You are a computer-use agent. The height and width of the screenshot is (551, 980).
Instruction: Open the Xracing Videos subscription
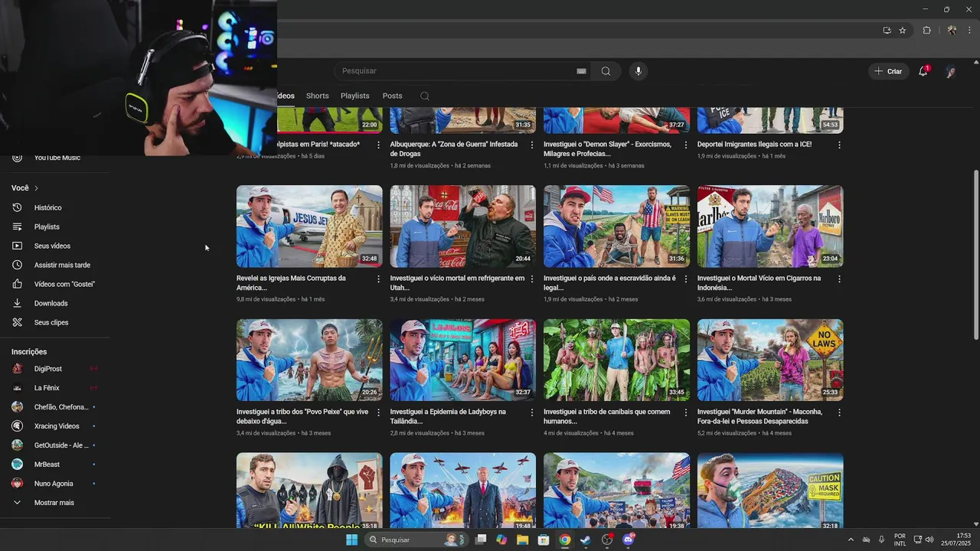pyautogui.click(x=55, y=426)
